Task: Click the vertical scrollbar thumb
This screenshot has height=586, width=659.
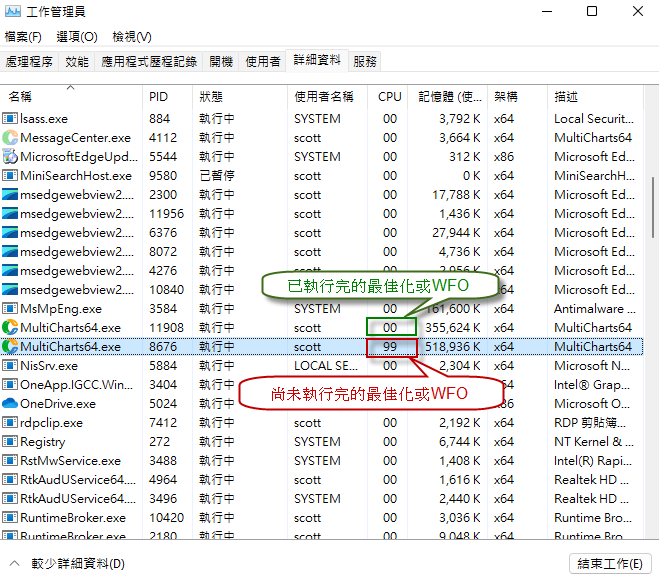Action: click(x=653, y=208)
